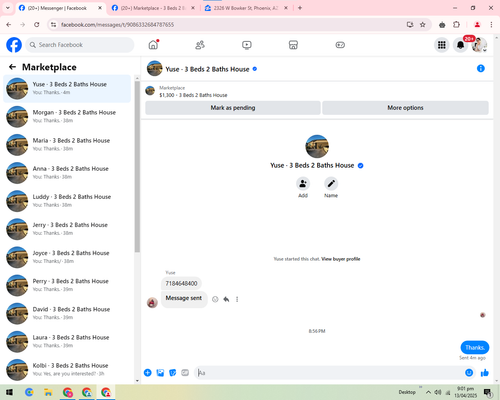
Task: Open Jerry - 3 Beds 2 Baths House conversation
Action: pos(67,229)
